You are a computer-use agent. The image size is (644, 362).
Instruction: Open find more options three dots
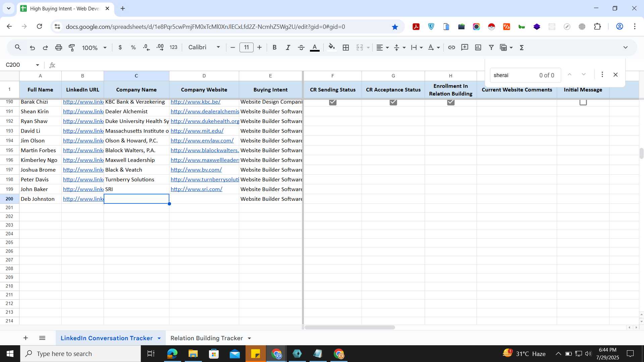pyautogui.click(x=602, y=74)
